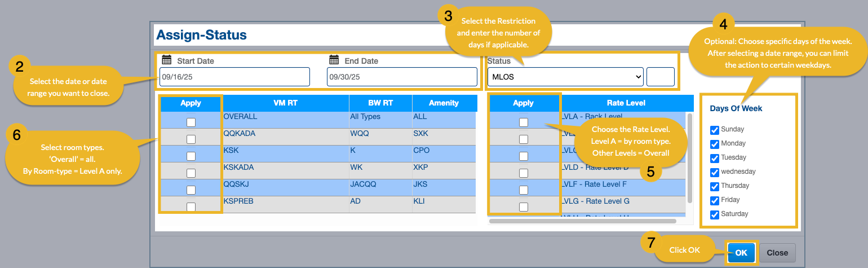This screenshot has height=268, width=868.
Task: Select the KSPREB room type checkbox
Action: (191, 207)
